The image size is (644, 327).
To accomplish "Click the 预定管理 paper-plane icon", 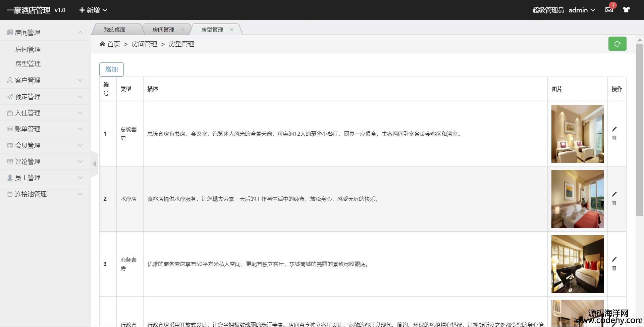I will pyautogui.click(x=10, y=97).
